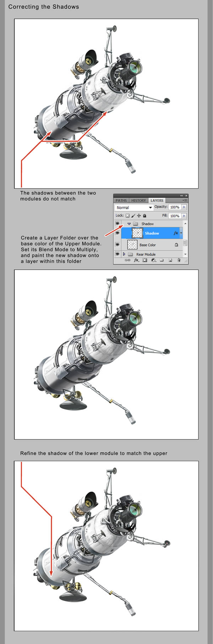The image size is (213, 644).
Task: Click the layers scrollbar thumb
Action: click(185, 243)
